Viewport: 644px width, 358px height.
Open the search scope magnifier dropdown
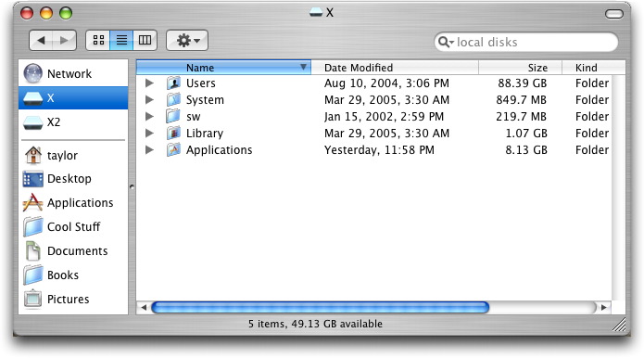pos(446,42)
